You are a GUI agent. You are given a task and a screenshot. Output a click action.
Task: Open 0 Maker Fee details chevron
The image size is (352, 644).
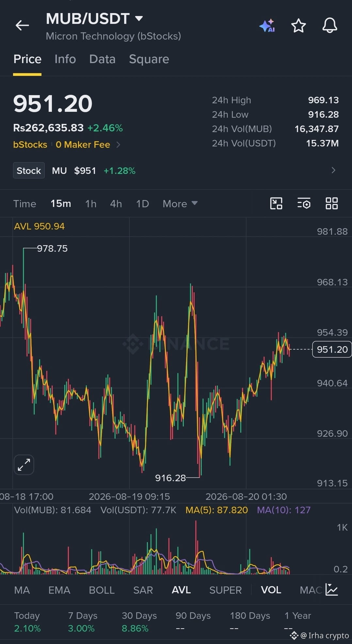tap(118, 144)
